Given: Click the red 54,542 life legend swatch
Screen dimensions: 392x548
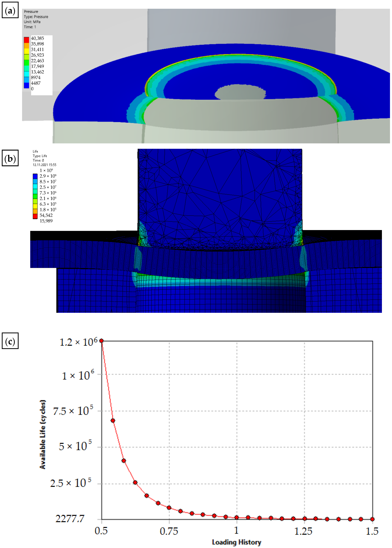Looking at the screenshot, I should point(35,216).
